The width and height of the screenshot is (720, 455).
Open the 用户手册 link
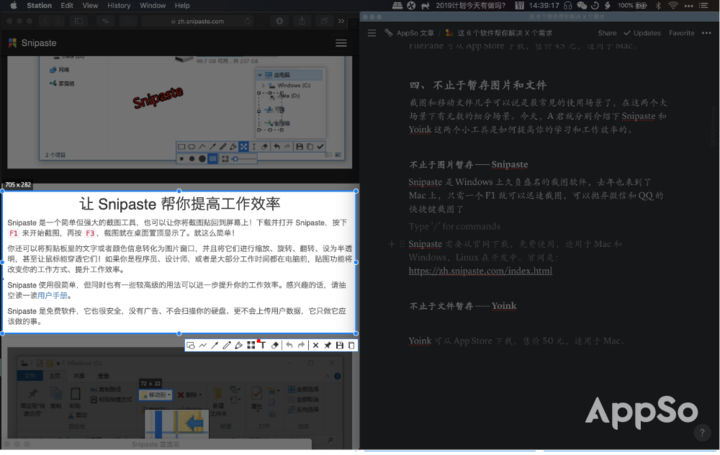(52, 295)
